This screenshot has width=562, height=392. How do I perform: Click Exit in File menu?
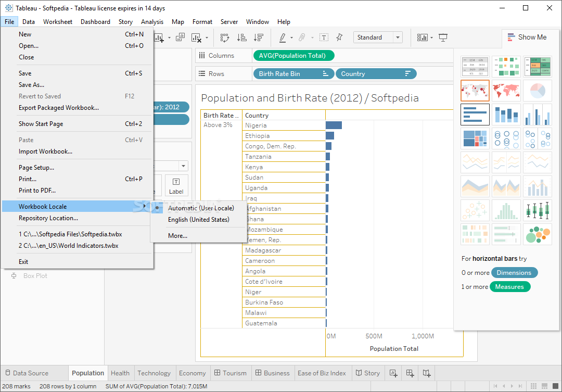coord(78,262)
